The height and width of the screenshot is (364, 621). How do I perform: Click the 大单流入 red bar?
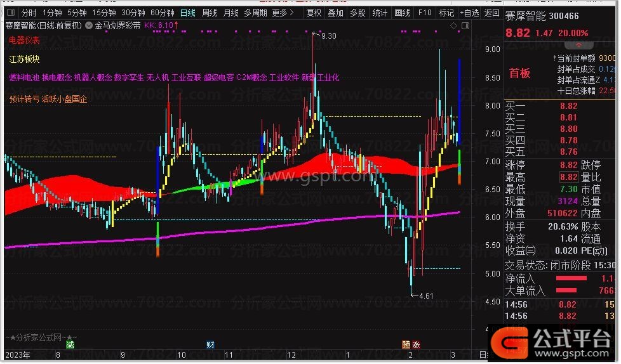pyautogui.click(x=567, y=291)
